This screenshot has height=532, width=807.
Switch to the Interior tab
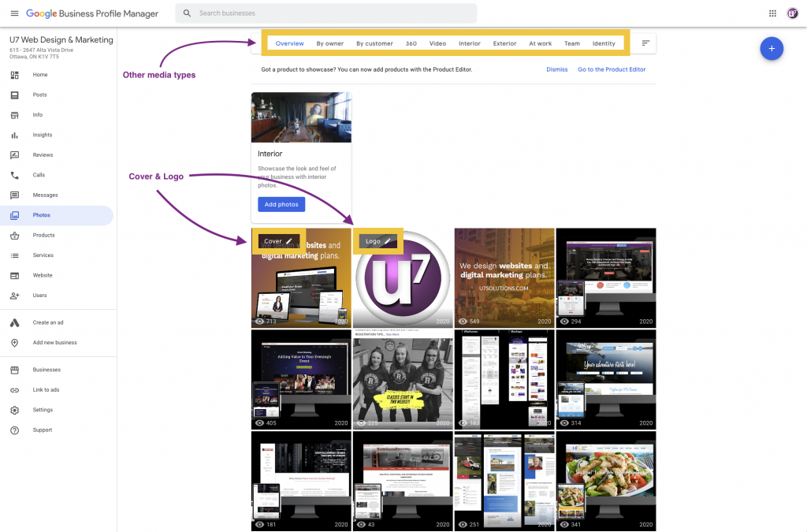click(470, 43)
